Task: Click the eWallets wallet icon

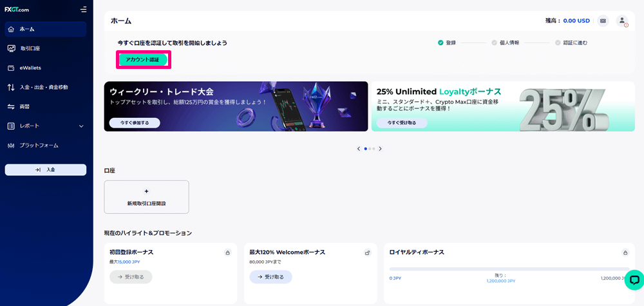Action: tap(11, 68)
